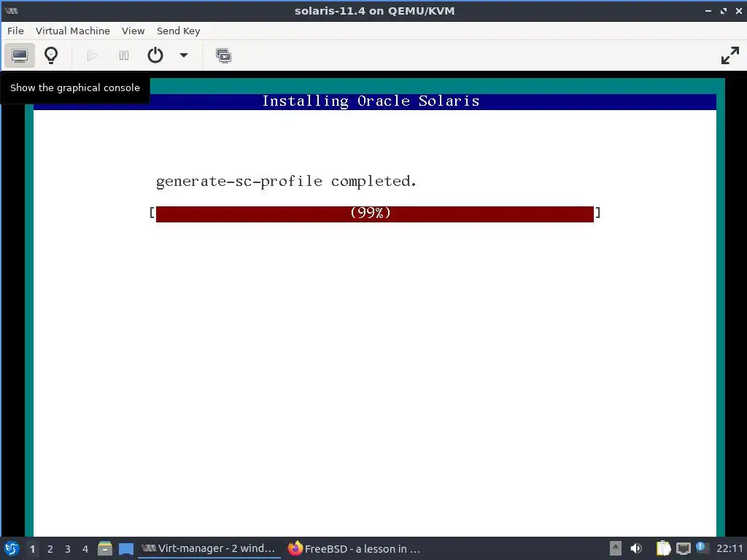747x560 pixels.
Task: Open the Lubuntu application menu
Action: click(x=12, y=548)
